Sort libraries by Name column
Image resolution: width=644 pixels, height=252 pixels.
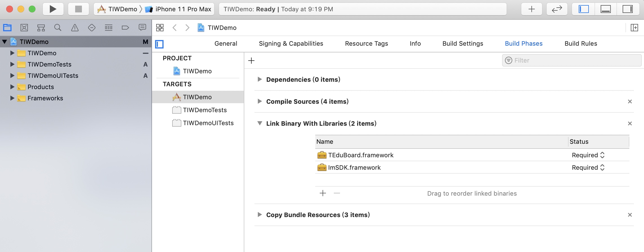[x=441, y=142]
